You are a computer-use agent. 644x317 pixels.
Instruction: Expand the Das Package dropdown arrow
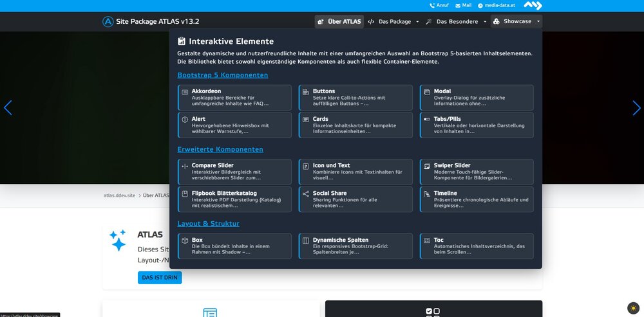417,21
